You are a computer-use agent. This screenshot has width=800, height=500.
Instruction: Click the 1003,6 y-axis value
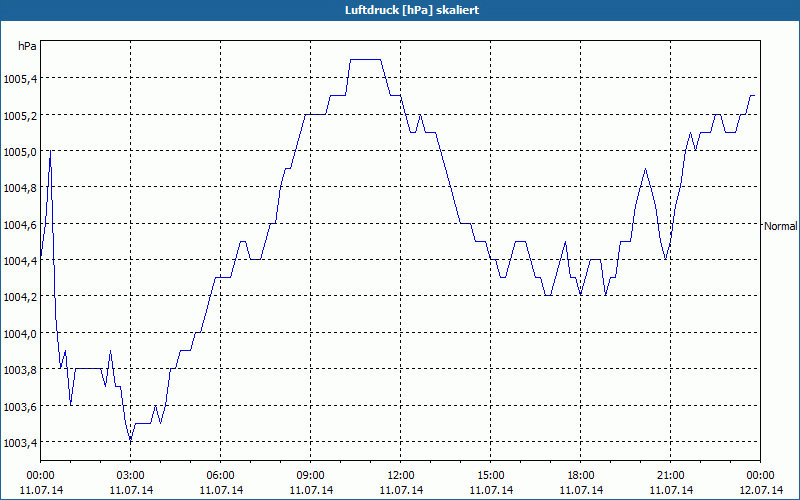(x=19, y=407)
